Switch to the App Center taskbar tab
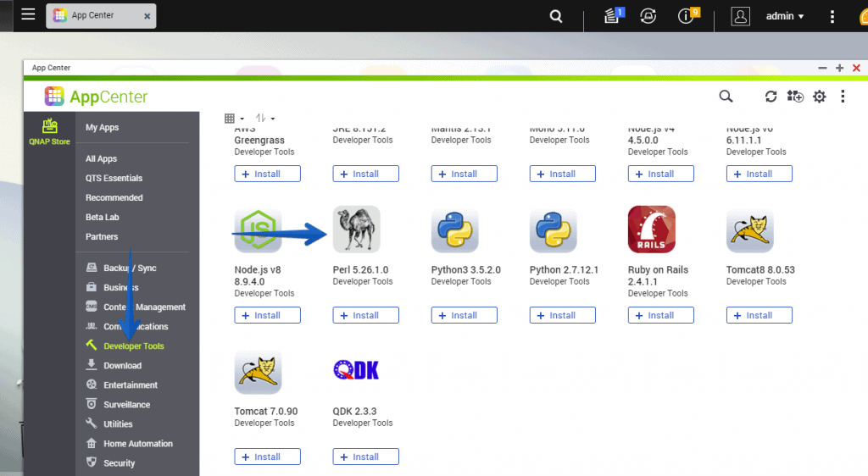Viewport: 868px width, 476px height. pos(92,15)
